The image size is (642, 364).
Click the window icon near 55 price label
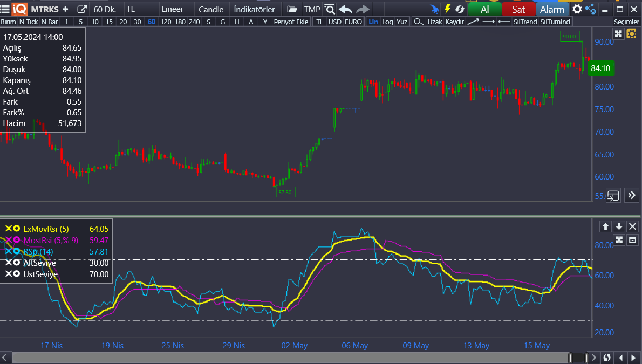(613, 196)
